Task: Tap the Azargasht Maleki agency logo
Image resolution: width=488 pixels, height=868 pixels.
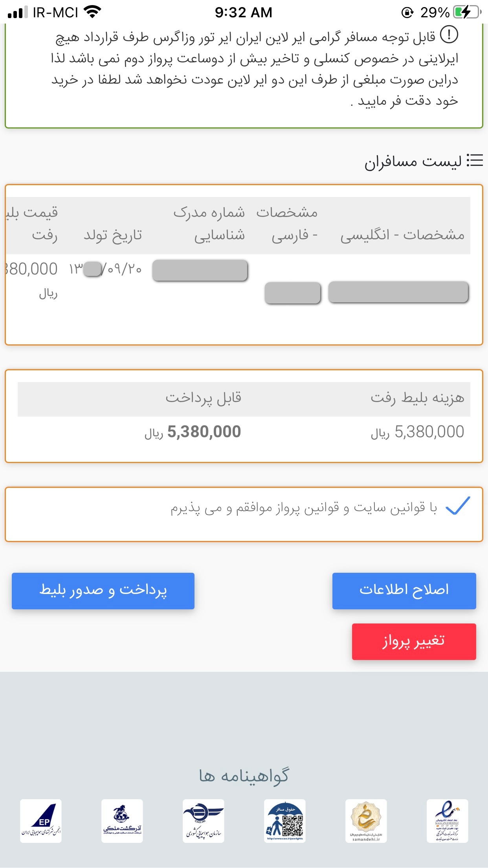Action: coord(122,820)
